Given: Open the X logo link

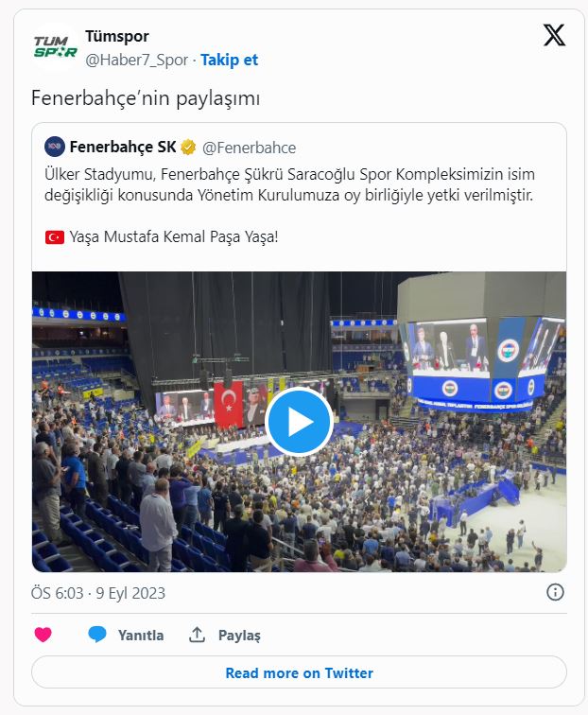Looking at the screenshot, I should 554,36.
